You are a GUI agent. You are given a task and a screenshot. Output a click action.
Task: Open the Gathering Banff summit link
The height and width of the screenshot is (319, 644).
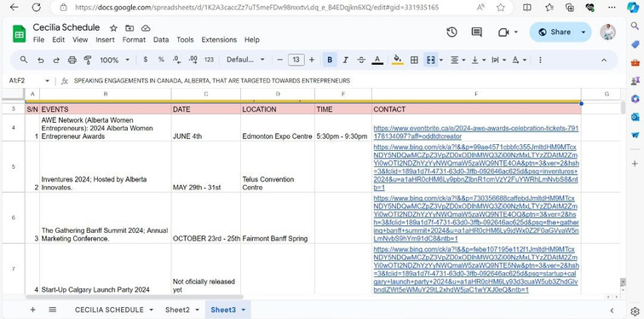(476, 218)
